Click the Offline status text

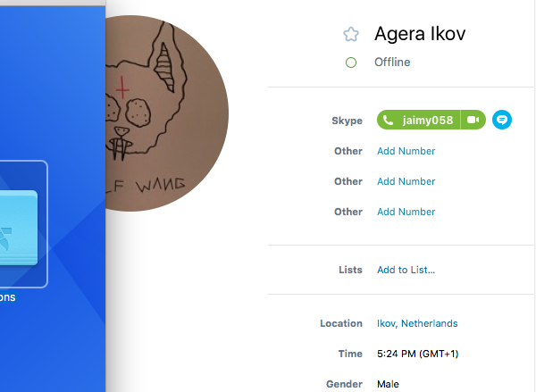coord(392,63)
